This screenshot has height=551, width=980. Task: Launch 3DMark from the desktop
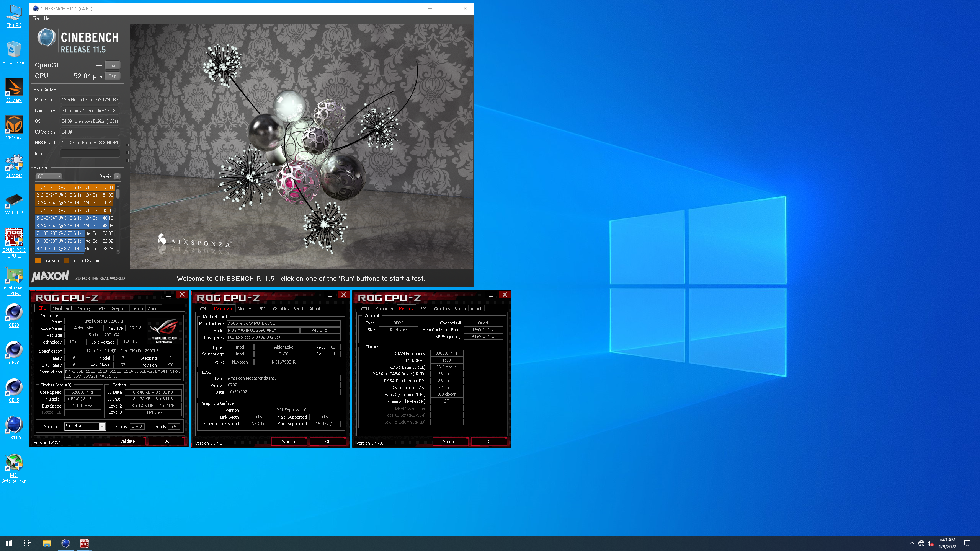tap(14, 91)
